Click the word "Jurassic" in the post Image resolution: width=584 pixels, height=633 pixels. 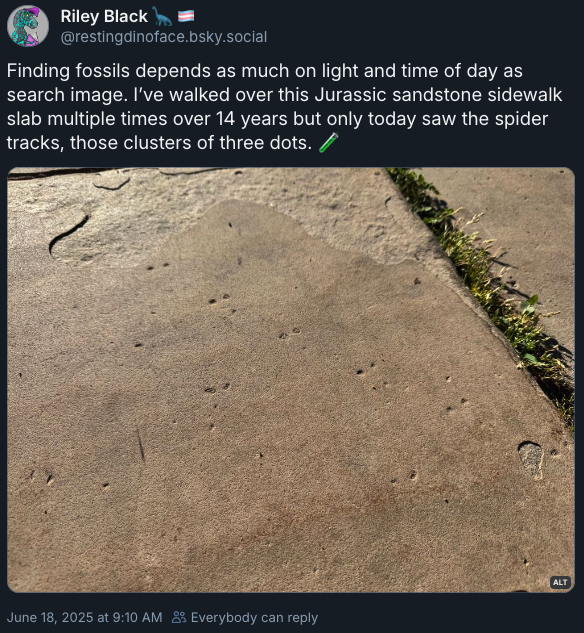click(351, 95)
